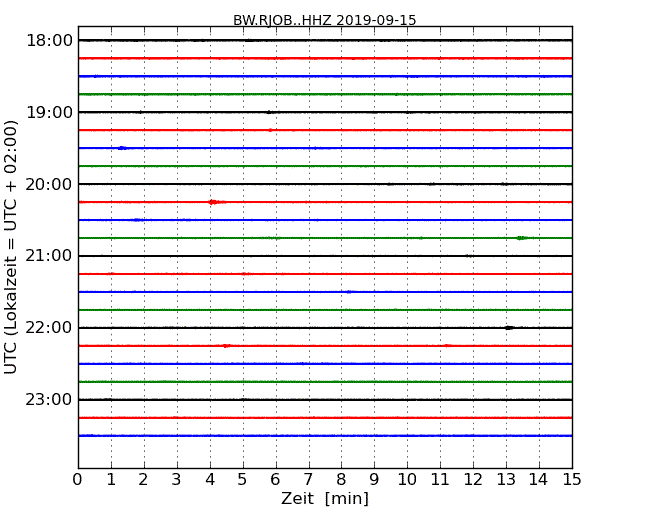This screenshot has height=520, width=650.
Task: Click the 21:00 time label
Action: point(49,256)
